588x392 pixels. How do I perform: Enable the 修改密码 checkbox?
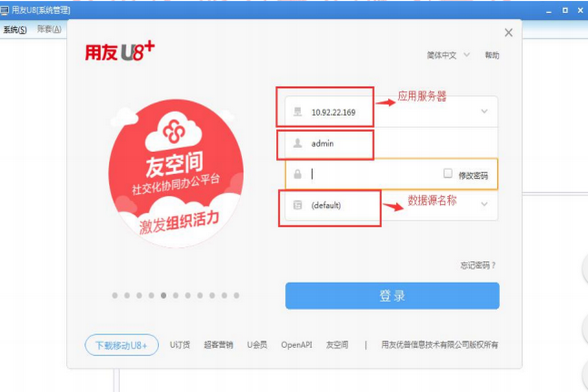[448, 173]
